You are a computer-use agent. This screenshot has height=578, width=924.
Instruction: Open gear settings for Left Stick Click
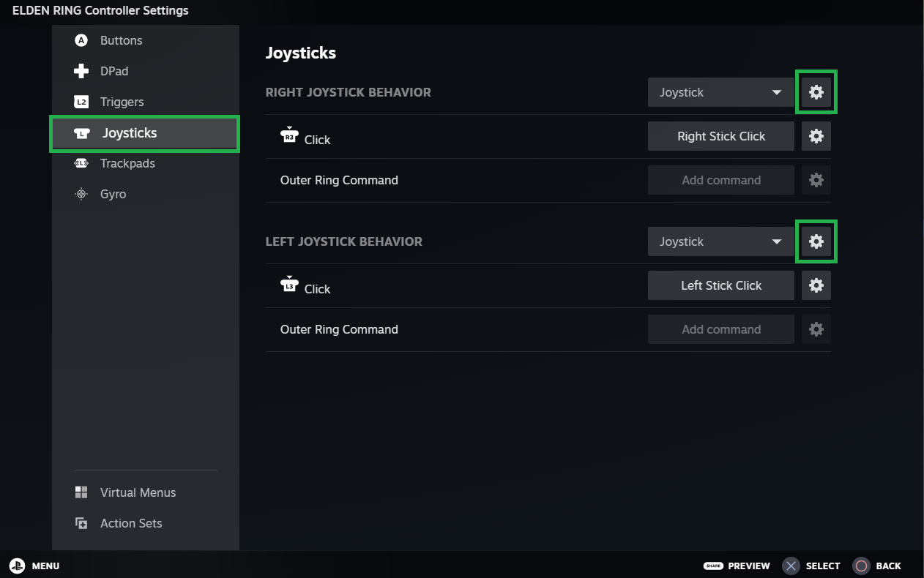[816, 285]
